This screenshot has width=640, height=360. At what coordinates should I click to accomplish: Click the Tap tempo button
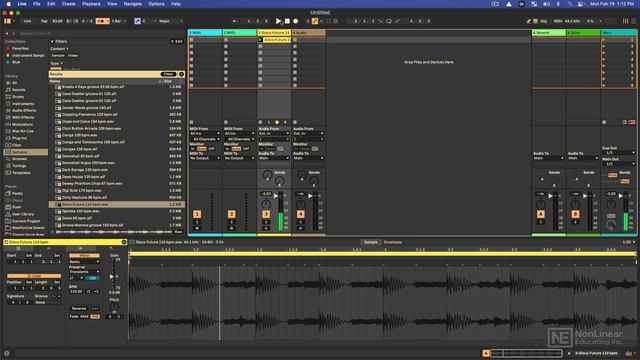point(44,21)
